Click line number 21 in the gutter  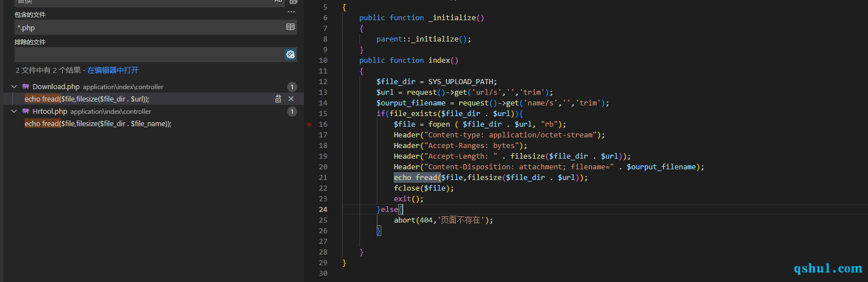tap(322, 178)
